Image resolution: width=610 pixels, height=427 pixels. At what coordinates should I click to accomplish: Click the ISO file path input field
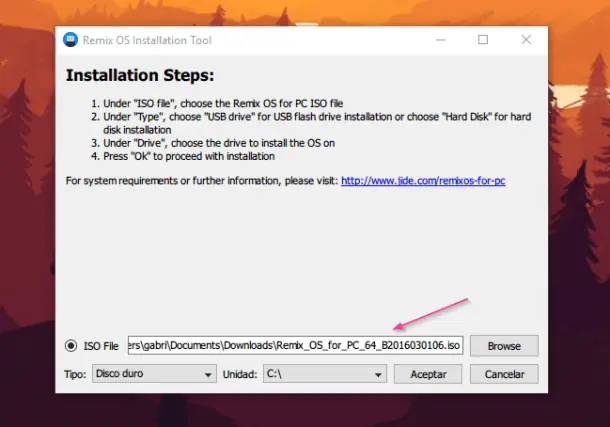(295, 345)
